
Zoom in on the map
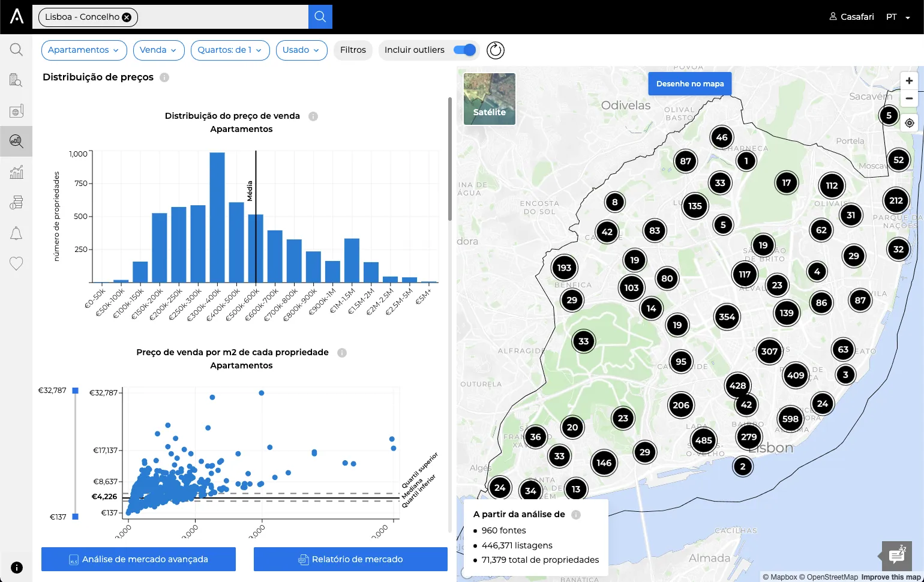pyautogui.click(x=910, y=81)
